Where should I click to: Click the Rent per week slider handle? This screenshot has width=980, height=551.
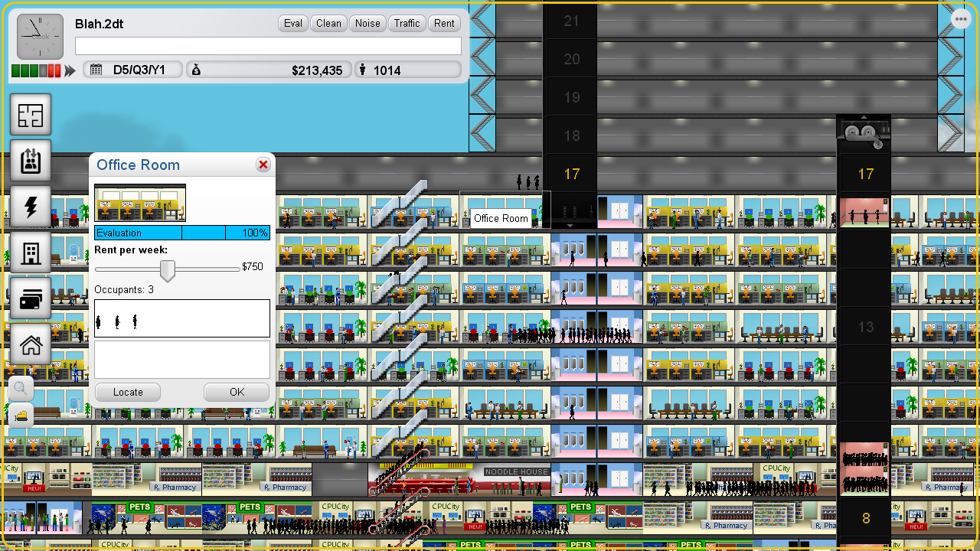pyautogui.click(x=167, y=269)
